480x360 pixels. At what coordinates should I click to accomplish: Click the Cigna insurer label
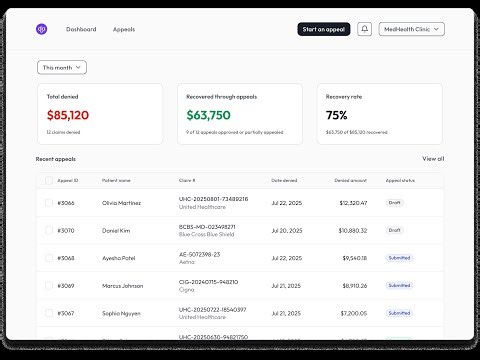[x=186, y=290]
